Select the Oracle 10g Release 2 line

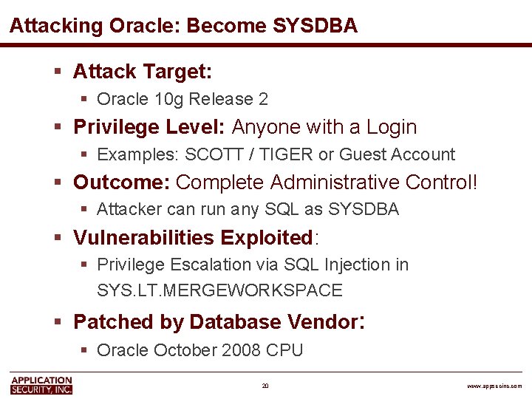pos(183,99)
